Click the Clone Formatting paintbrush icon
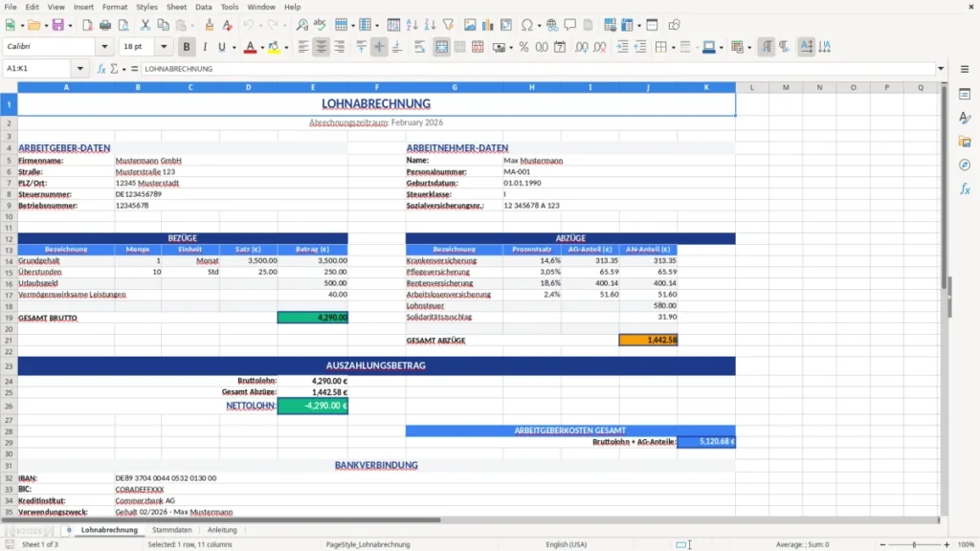This screenshot has width=980, height=551. (x=210, y=25)
